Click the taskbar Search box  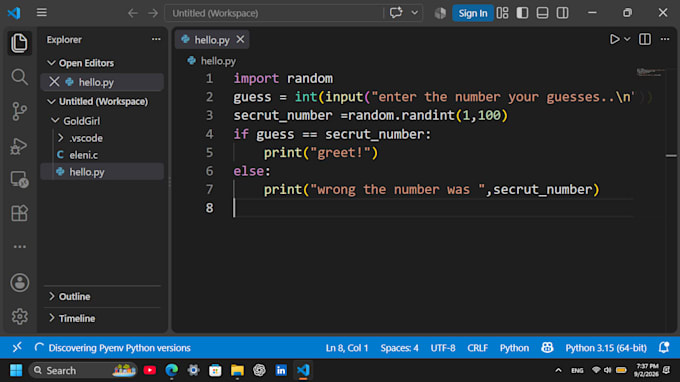(82, 370)
